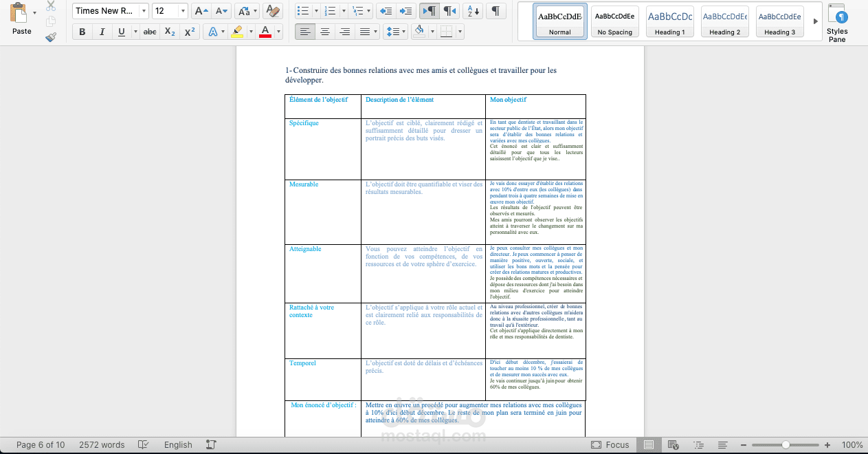
Task: Open the Line Spacing options
Action: (394, 32)
